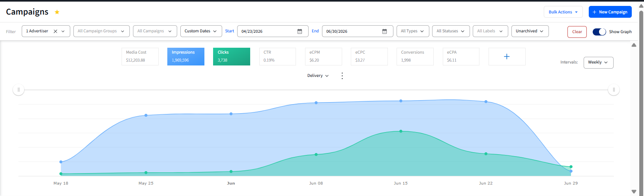
Task: Click the Campaigns page title
Action: (x=27, y=12)
